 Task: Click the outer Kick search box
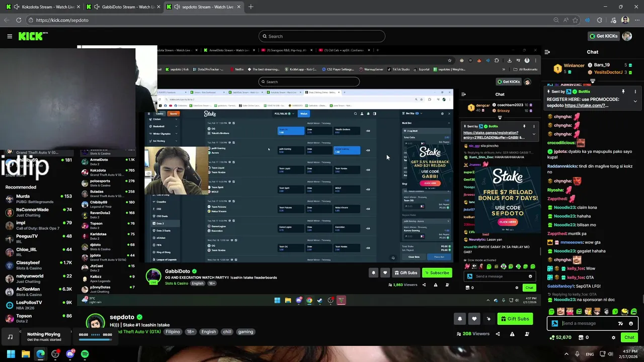pos(322,36)
